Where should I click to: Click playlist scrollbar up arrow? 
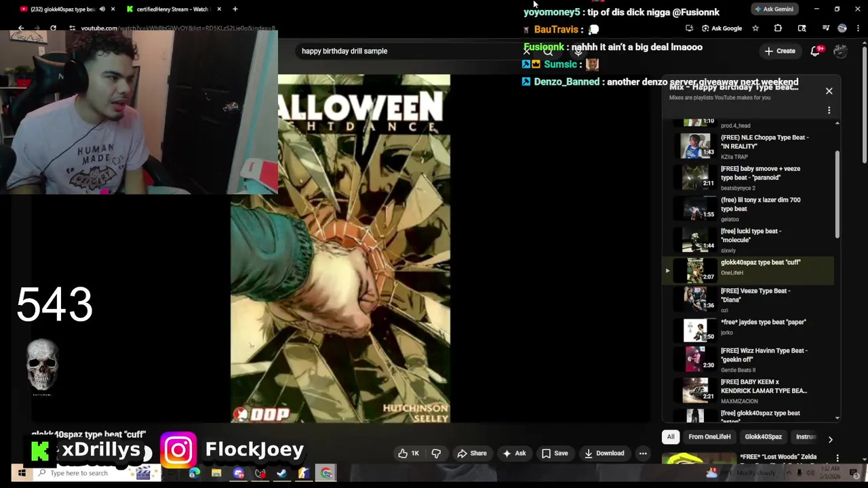tap(837, 123)
